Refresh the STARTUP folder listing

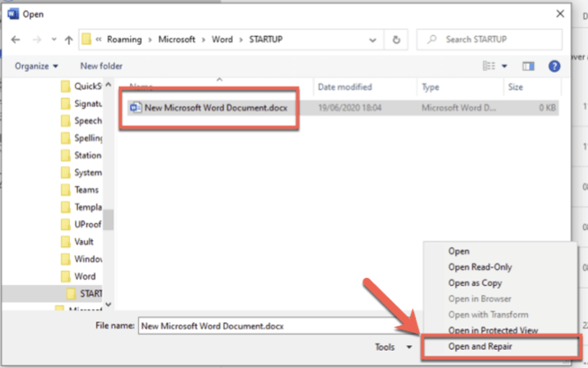(x=396, y=40)
